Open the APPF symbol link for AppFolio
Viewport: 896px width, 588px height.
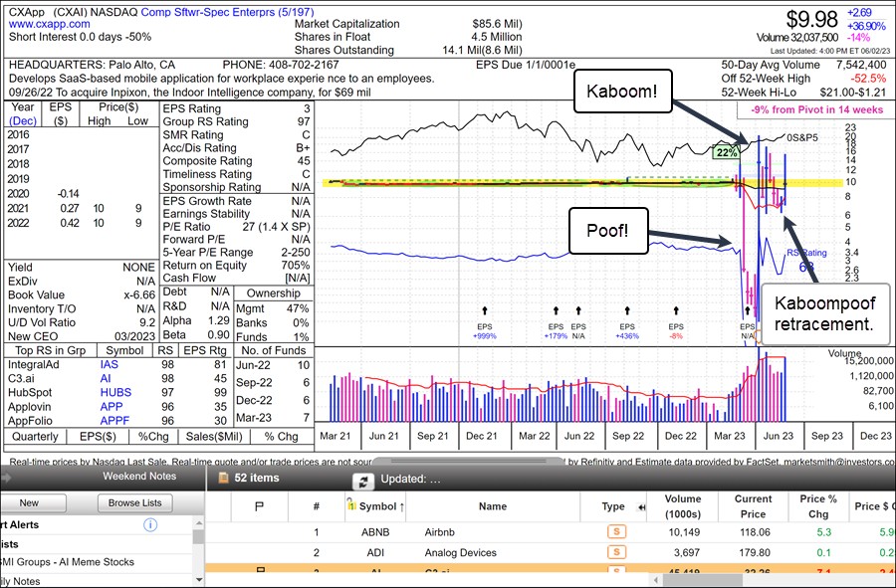coord(114,421)
